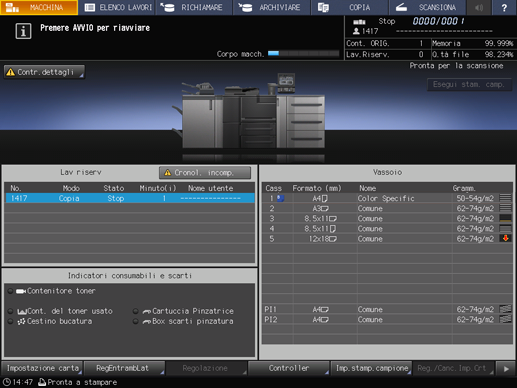Select the PI2 A4 tray row
Viewport: 517px width, 388px height.
pos(387,319)
